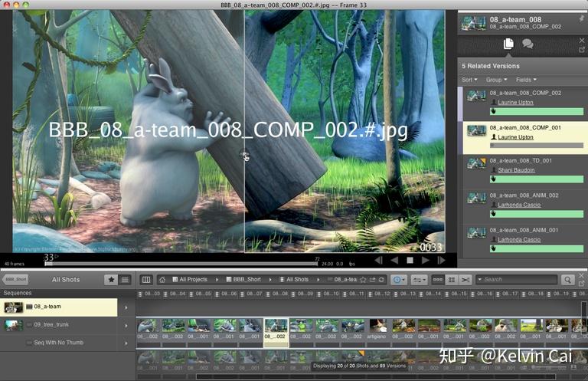Click the playback timeline scrub bar
The width and height of the screenshot is (588, 381).
click(x=181, y=264)
